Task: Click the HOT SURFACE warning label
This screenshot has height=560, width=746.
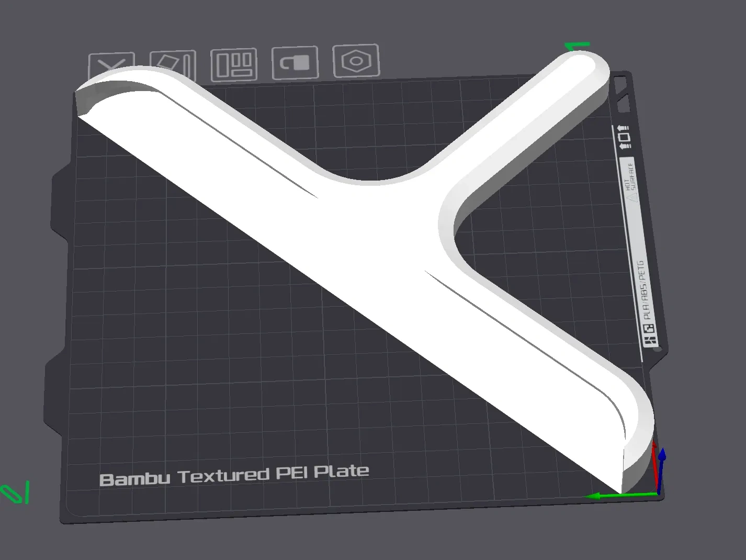Action: pos(630,181)
